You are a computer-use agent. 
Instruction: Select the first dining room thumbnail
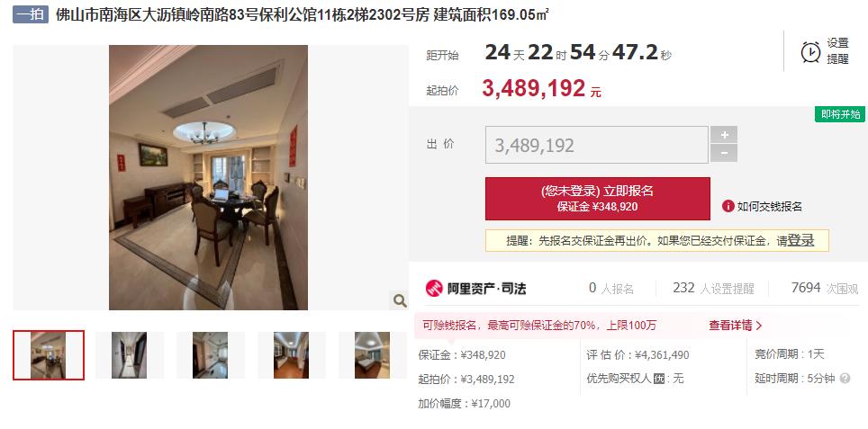click(49, 355)
